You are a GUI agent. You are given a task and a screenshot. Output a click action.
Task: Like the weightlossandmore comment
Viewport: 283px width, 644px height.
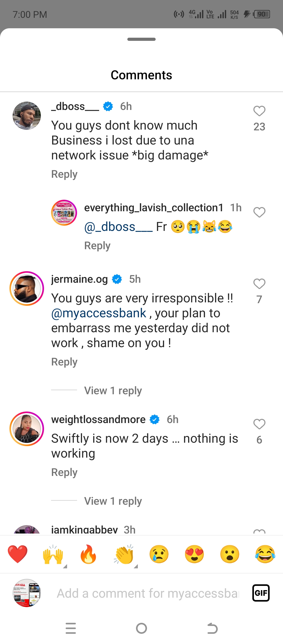259,424
